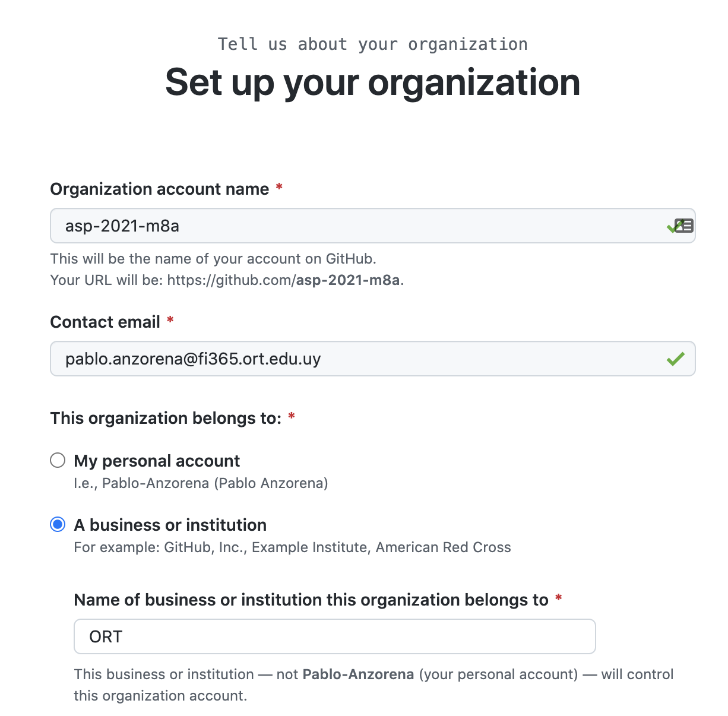728x716 pixels.
Task: Click the Set up your organization heading
Action: 373,82
